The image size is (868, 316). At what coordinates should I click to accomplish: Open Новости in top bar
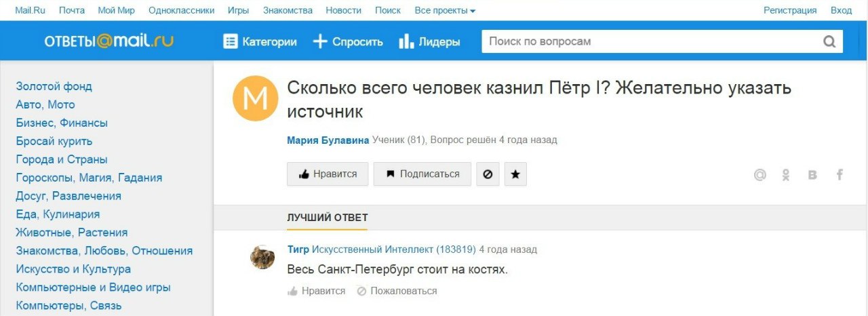click(343, 10)
